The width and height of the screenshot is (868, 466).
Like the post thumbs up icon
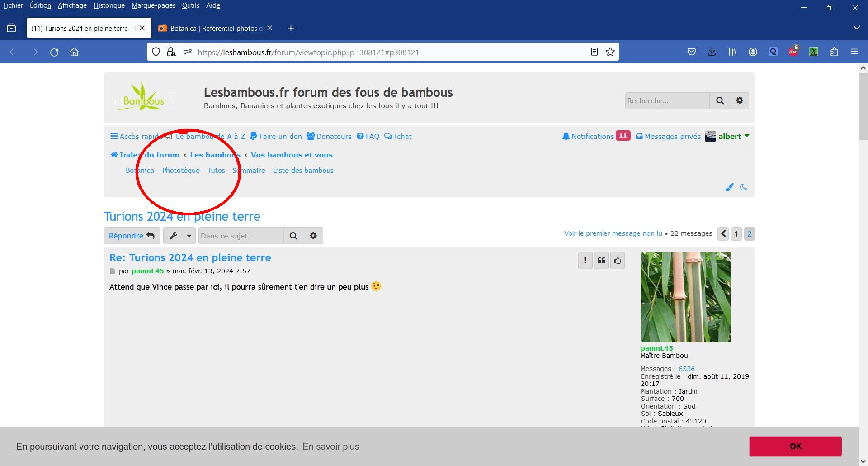coord(618,260)
